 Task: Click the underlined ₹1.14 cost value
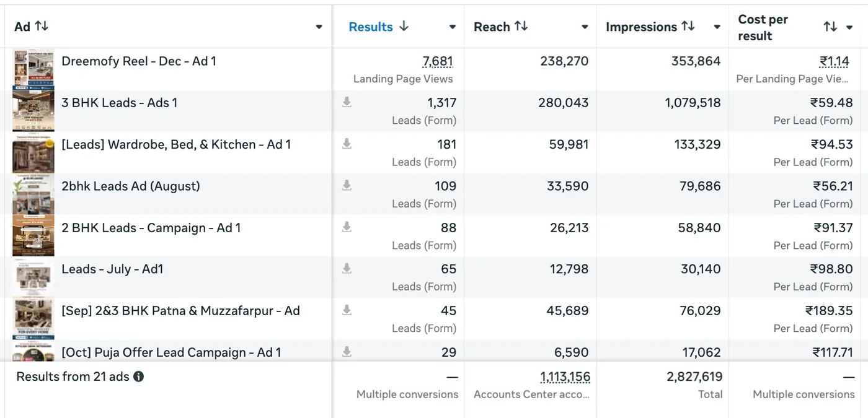pos(835,61)
